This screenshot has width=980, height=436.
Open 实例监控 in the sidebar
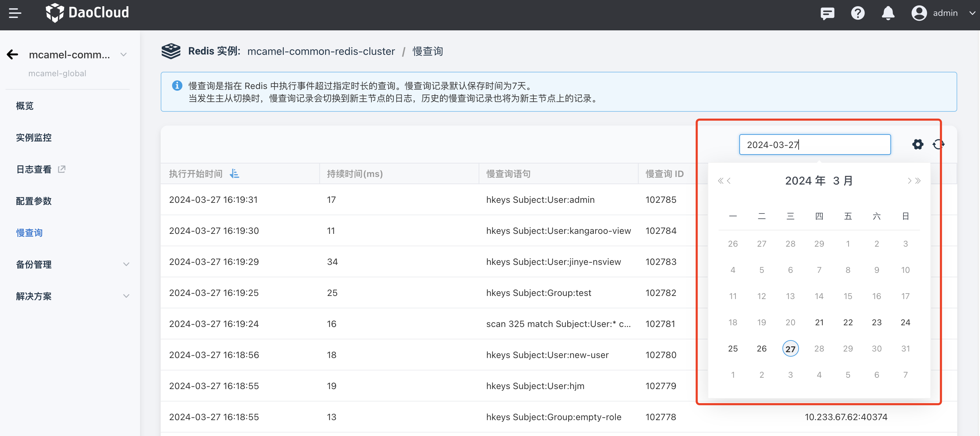coord(33,137)
